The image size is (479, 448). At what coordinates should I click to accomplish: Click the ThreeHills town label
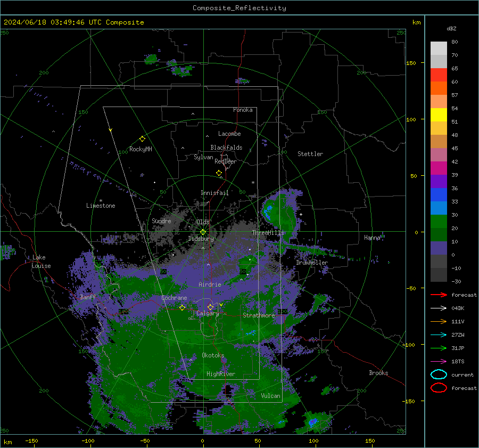pyautogui.click(x=268, y=233)
